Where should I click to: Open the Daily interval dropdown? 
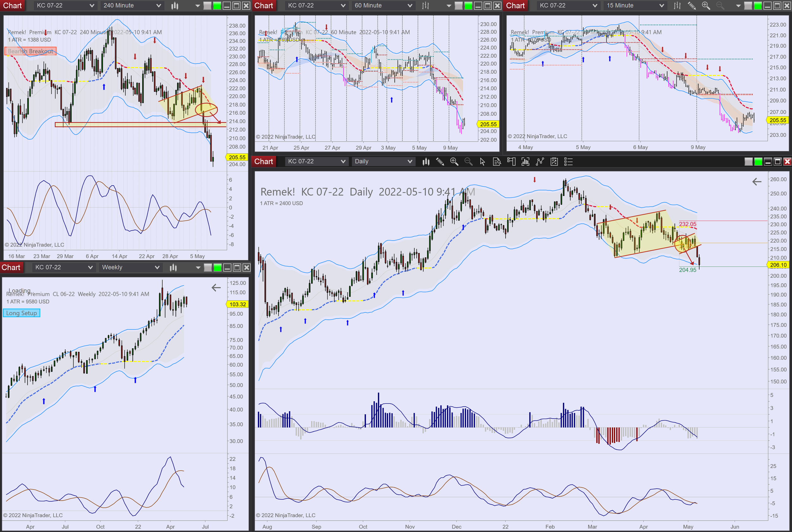point(383,161)
